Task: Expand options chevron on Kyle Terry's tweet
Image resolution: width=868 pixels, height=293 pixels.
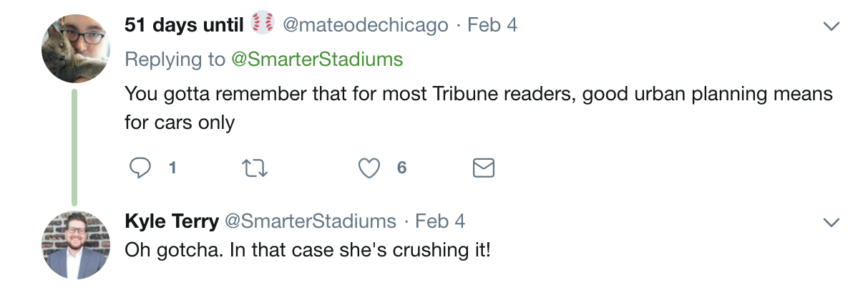Action: [x=831, y=222]
